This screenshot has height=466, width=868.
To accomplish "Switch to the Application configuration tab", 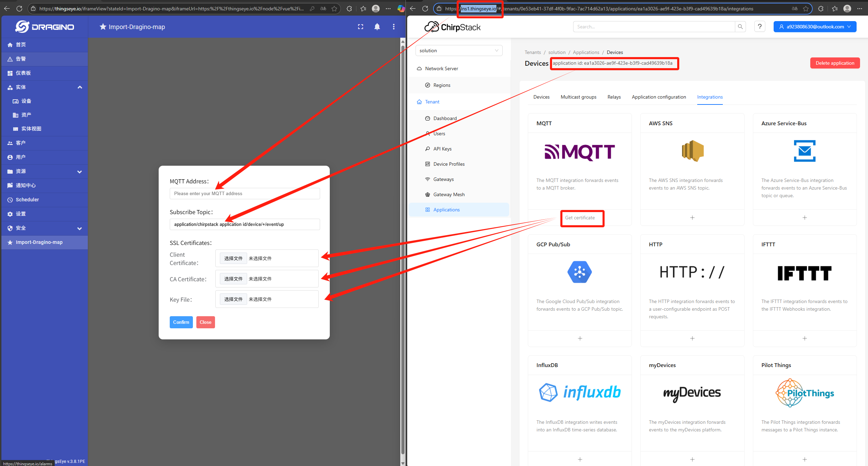I will [x=659, y=97].
